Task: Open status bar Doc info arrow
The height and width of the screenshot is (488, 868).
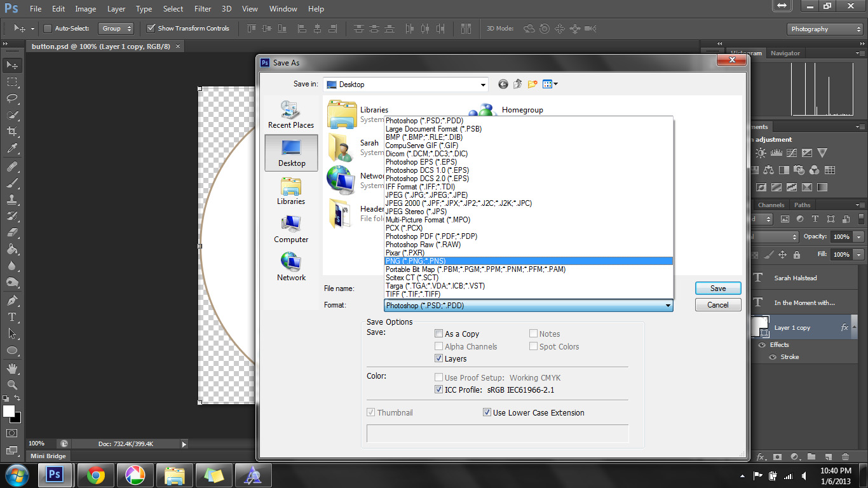Action: 184,444
